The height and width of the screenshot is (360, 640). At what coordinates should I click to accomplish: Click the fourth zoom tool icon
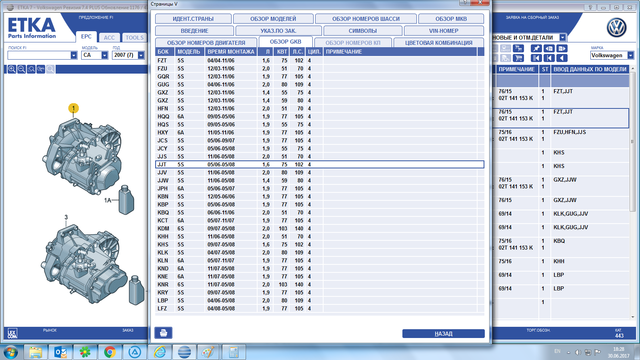click(41, 69)
